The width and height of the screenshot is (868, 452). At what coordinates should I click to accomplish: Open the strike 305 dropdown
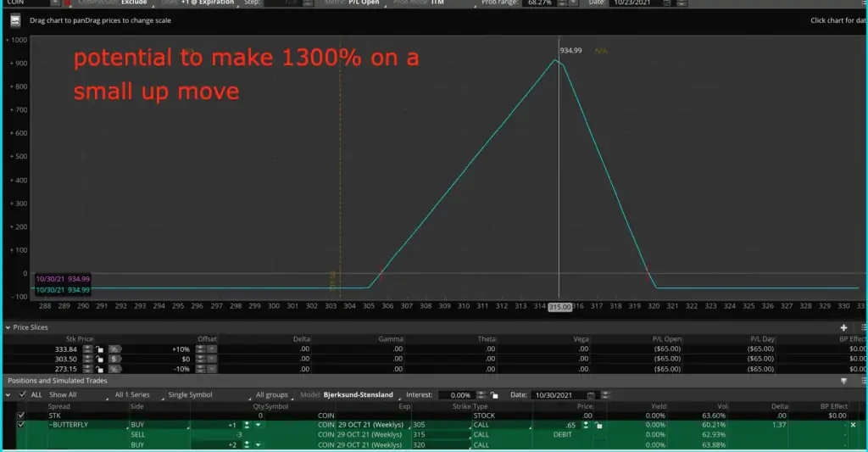pos(442,425)
